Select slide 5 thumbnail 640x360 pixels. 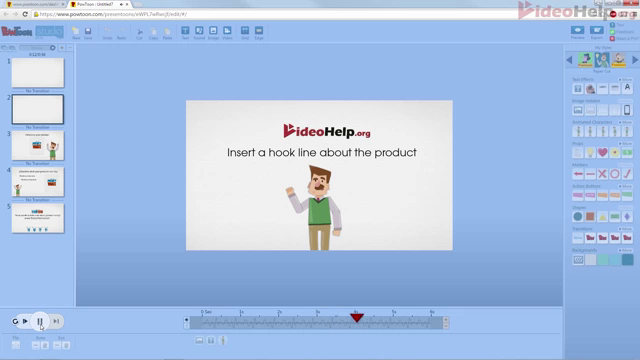point(38,219)
